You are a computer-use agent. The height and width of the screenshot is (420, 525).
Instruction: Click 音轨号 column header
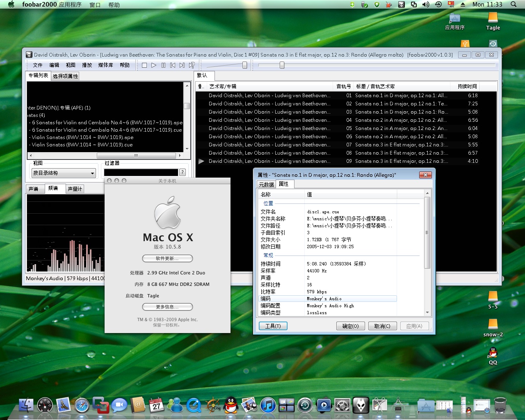[343, 87]
